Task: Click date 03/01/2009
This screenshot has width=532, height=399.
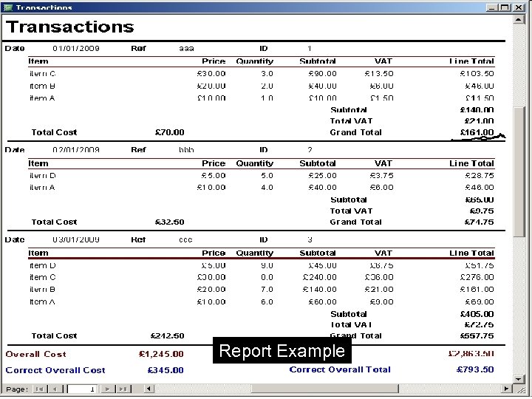Action: tap(76, 240)
